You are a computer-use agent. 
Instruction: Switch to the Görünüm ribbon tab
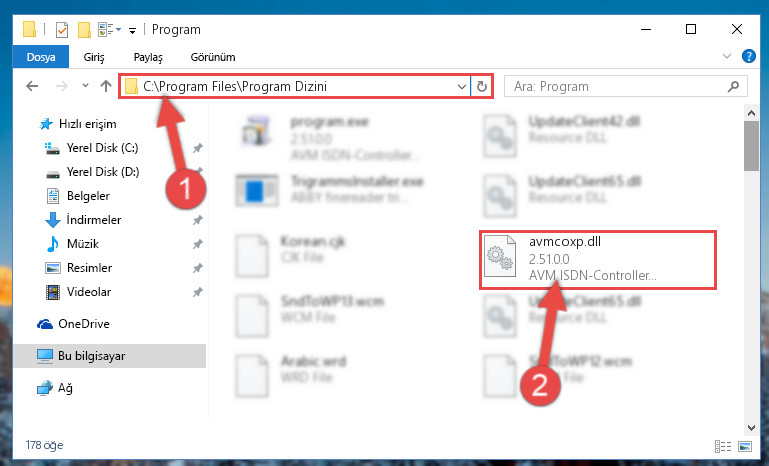point(213,57)
